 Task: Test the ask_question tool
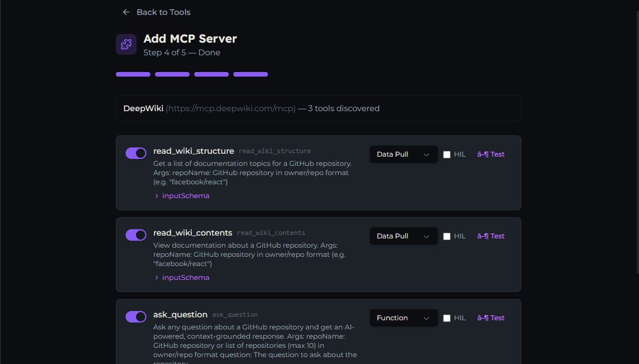click(x=491, y=318)
